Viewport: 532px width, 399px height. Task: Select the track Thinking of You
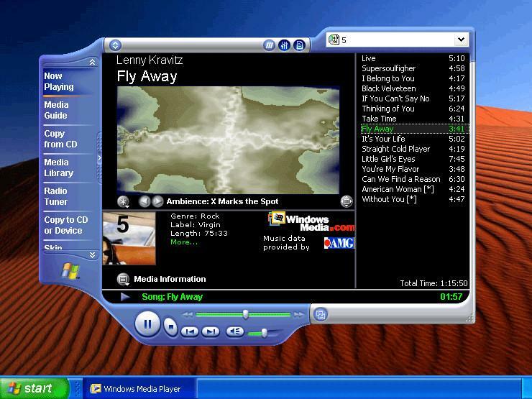click(413, 109)
